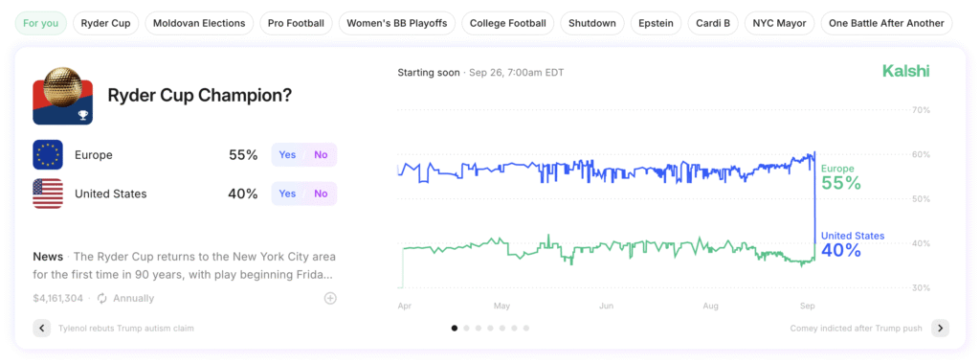Select Yes for United States
Viewport: 980px width, 364px height.
pyautogui.click(x=287, y=193)
